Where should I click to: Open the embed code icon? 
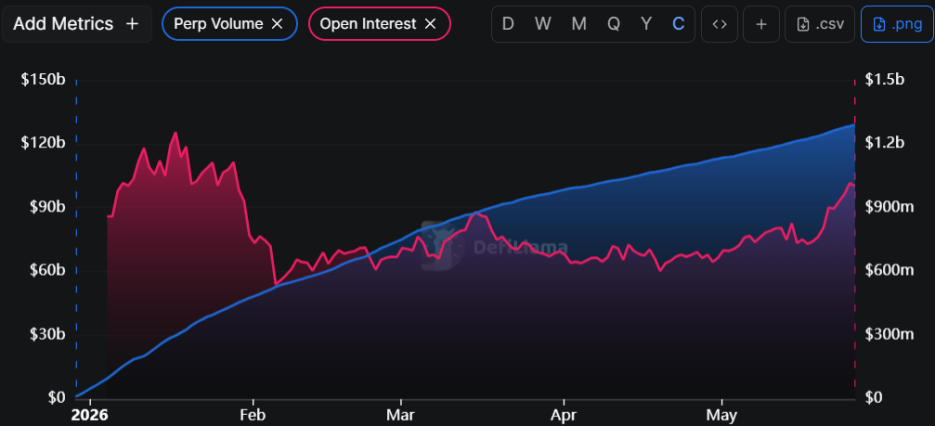tap(720, 24)
